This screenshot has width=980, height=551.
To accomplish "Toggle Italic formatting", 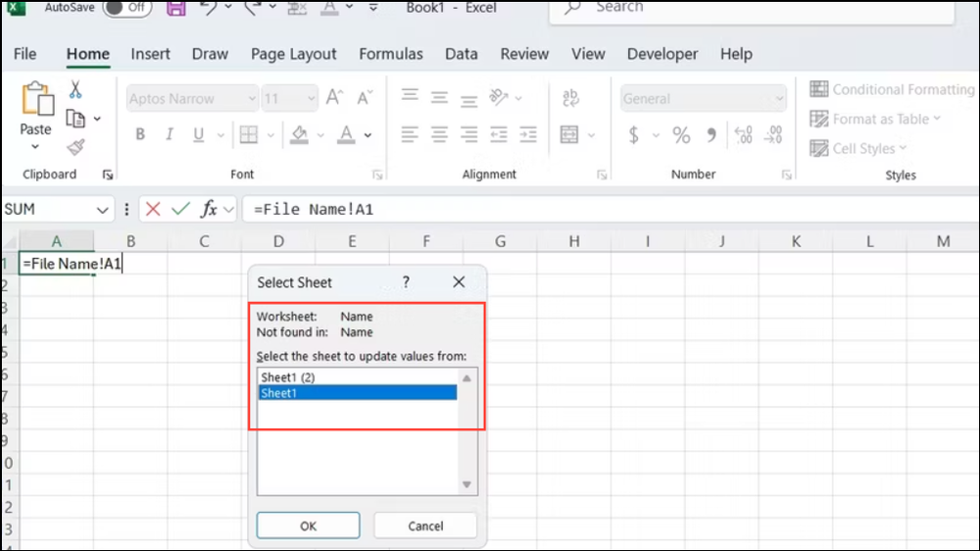I will pos(170,134).
